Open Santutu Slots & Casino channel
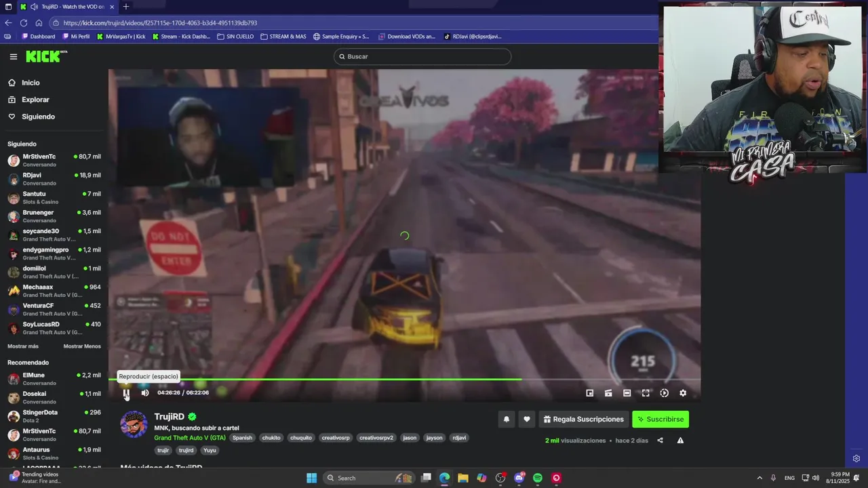 pyautogui.click(x=54, y=197)
